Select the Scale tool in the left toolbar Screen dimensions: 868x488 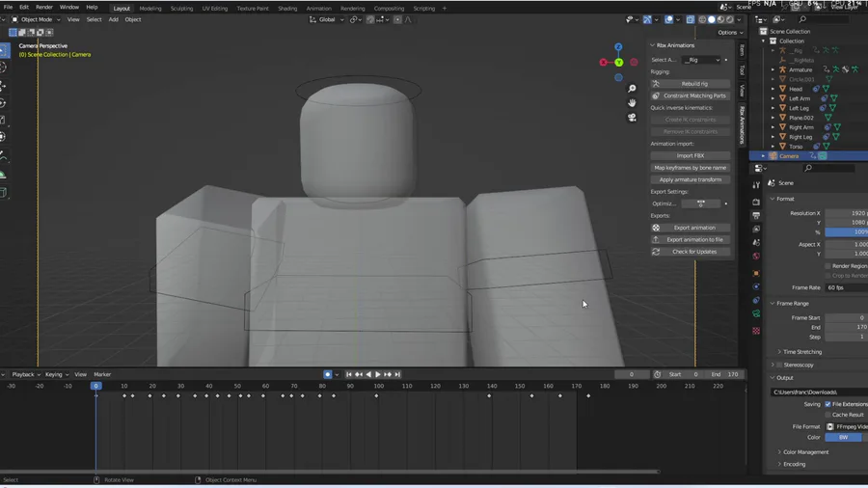(x=3, y=120)
